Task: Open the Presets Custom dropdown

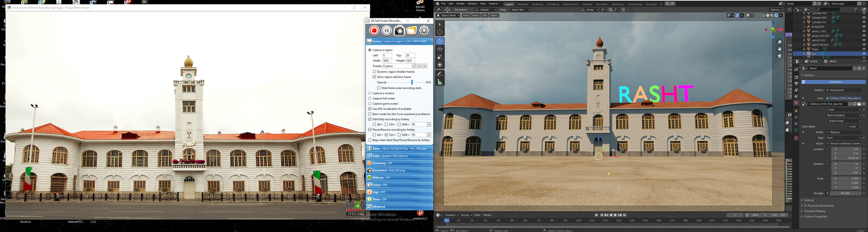Action: tap(399, 66)
